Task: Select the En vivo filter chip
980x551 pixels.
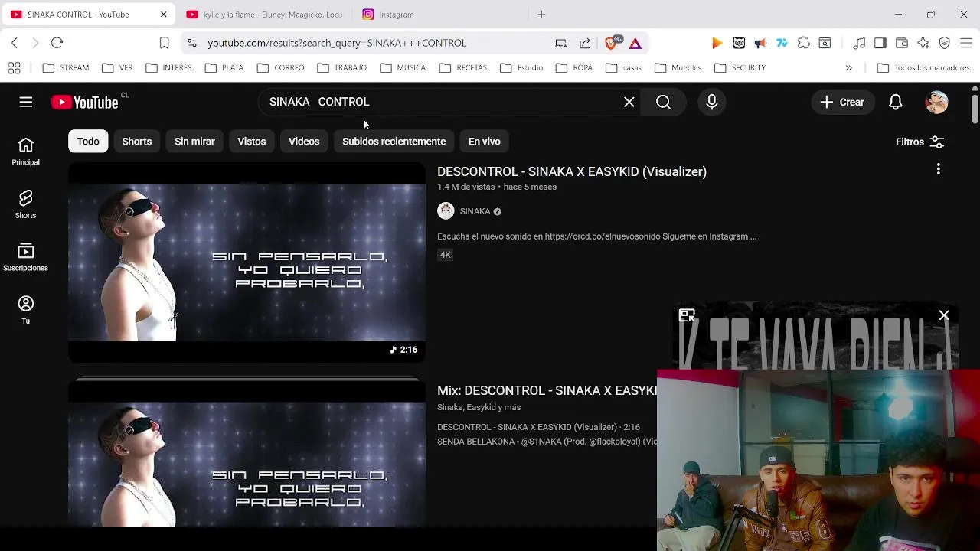Action: (485, 142)
